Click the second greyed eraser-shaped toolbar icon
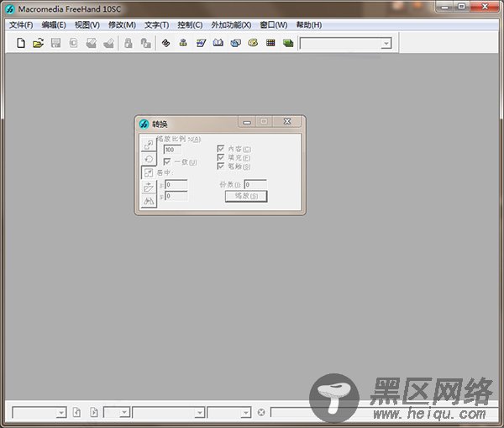 coord(108,43)
